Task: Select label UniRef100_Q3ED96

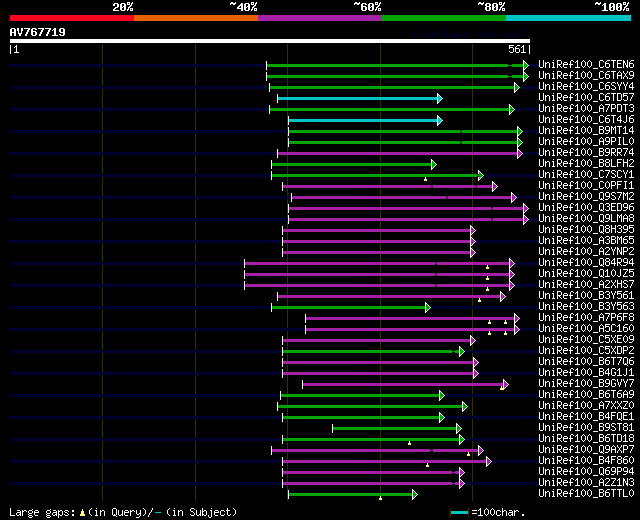Action: 586,207
